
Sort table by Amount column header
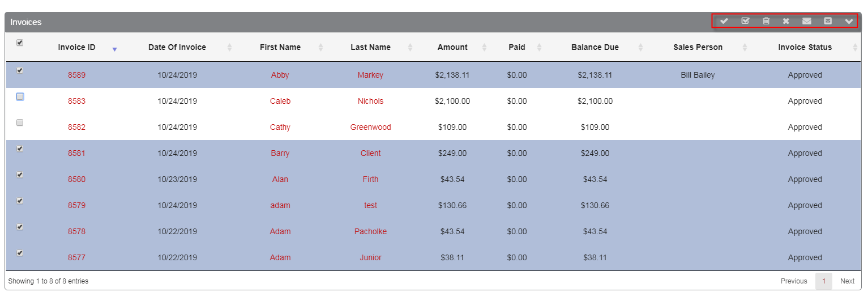452,47
